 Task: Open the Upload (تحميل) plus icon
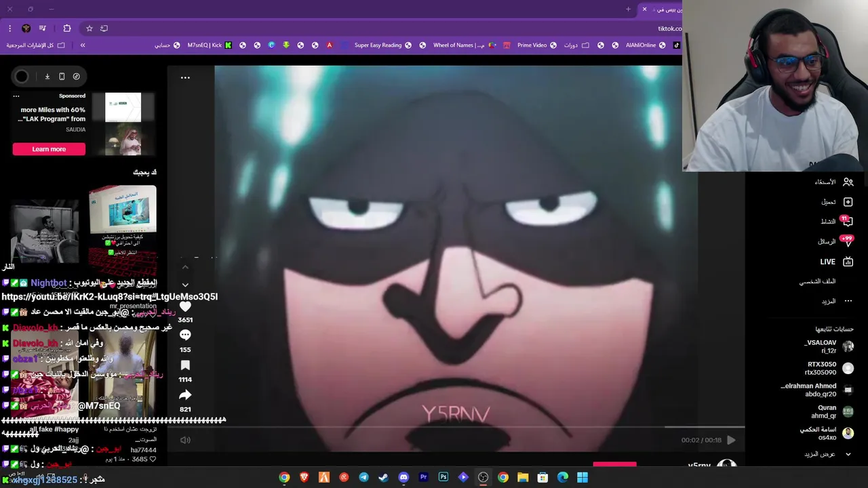pos(848,202)
